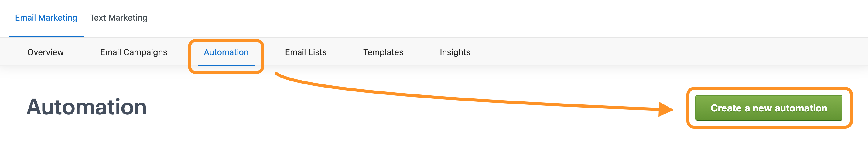Select Overview from the secondary menu bar

click(x=46, y=52)
